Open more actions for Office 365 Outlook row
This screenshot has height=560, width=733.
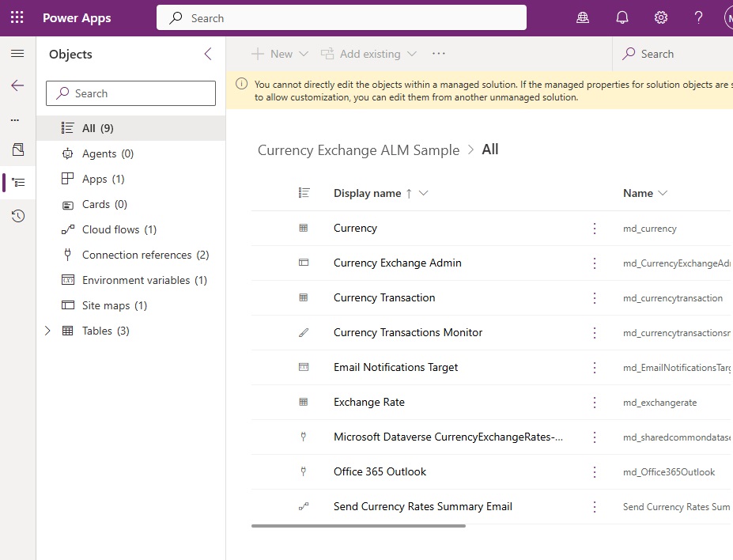click(594, 472)
